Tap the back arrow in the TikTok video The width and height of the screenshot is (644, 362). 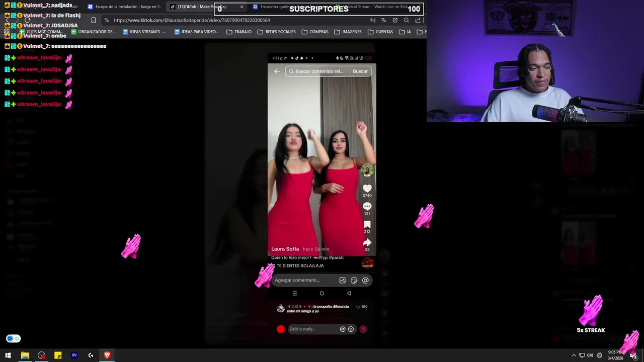tap(277, 71)
